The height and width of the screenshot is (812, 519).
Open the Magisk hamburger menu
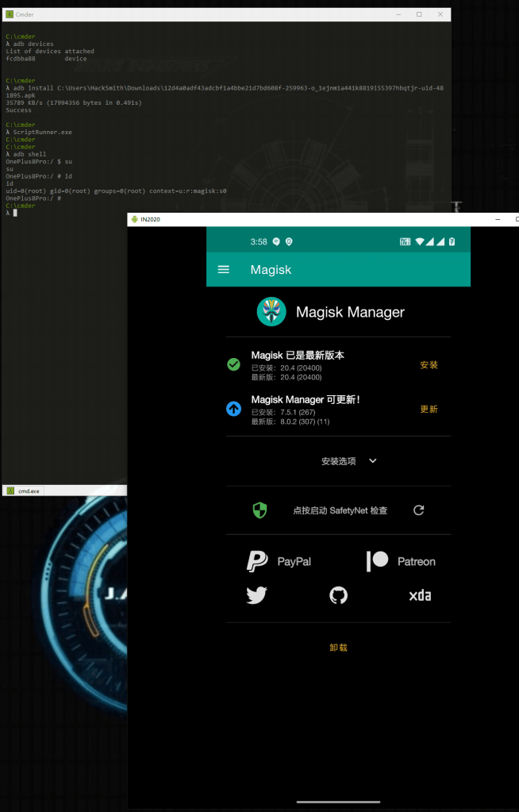(x=224, y=270)
